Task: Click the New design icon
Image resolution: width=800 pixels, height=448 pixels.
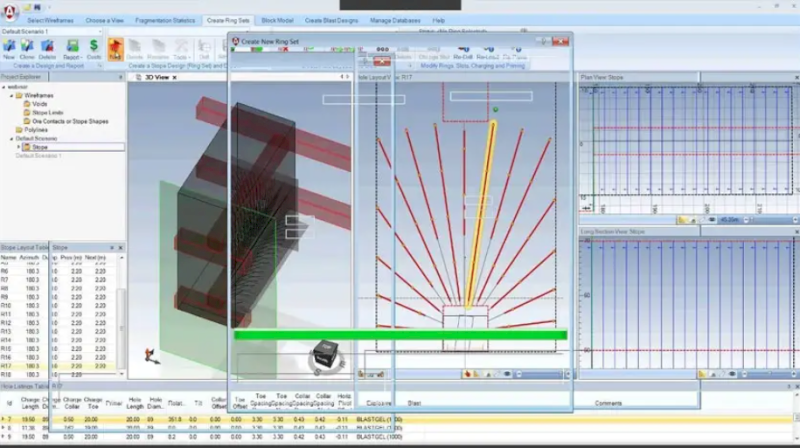Action: (x=9, y=49)
